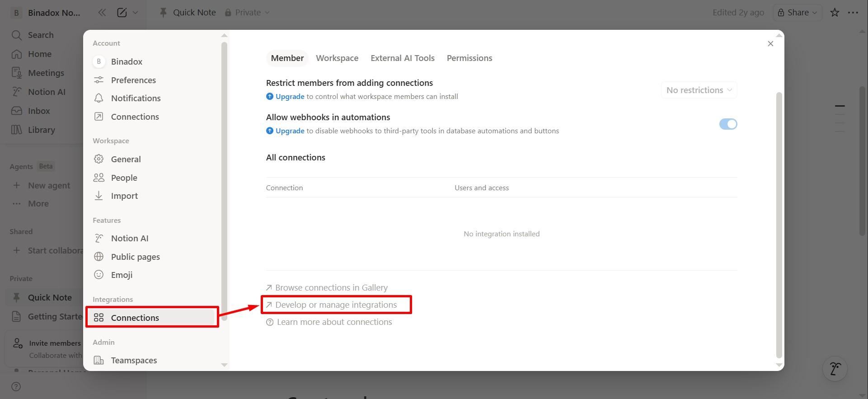
Task: Collapse the sidebar with double-chevron icon
Action: (x=102, y=13)
